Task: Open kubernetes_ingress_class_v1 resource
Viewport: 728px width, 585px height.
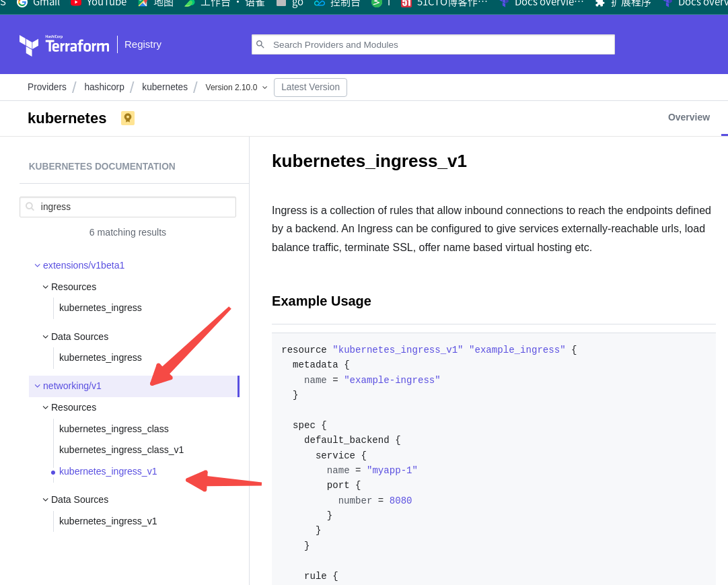Action: pos(121,450)
